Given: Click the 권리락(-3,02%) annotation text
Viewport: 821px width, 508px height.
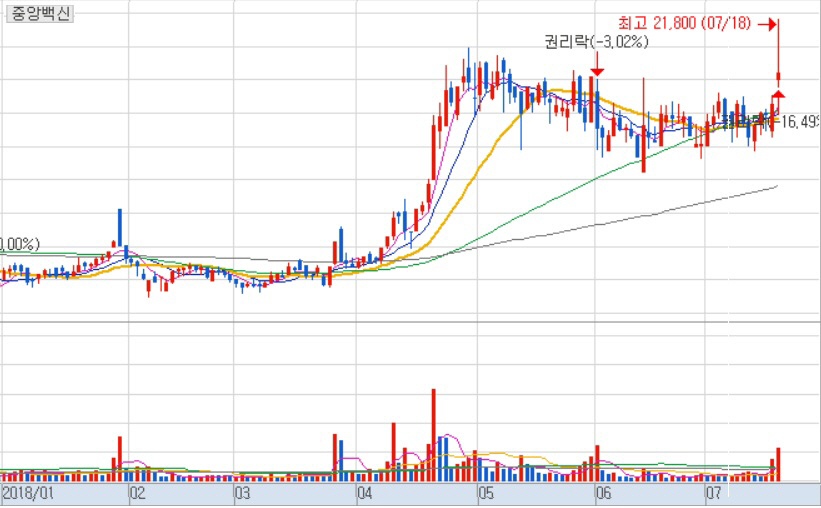Looking at the screenshot, I should click(x=596, y=41).
